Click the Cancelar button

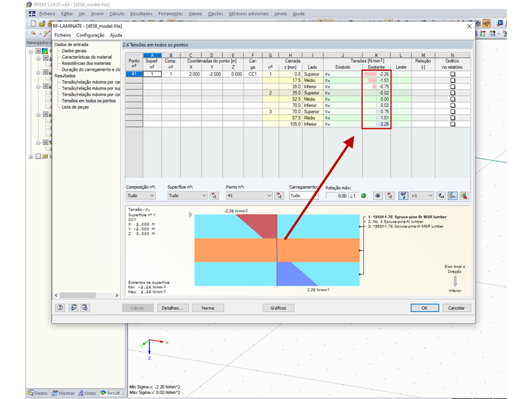pos(456,308)
